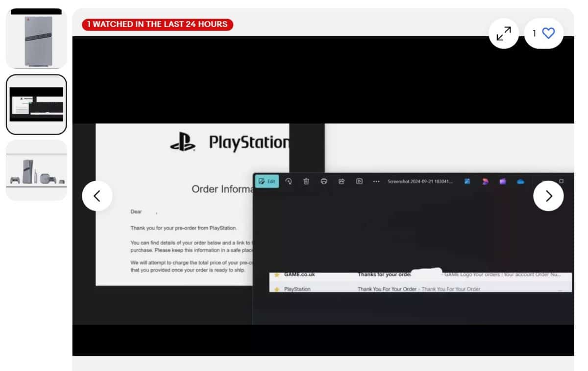The image size is (588, 371).
Task: Click the watched in last 24 hours badge
Action: (157, 24)
